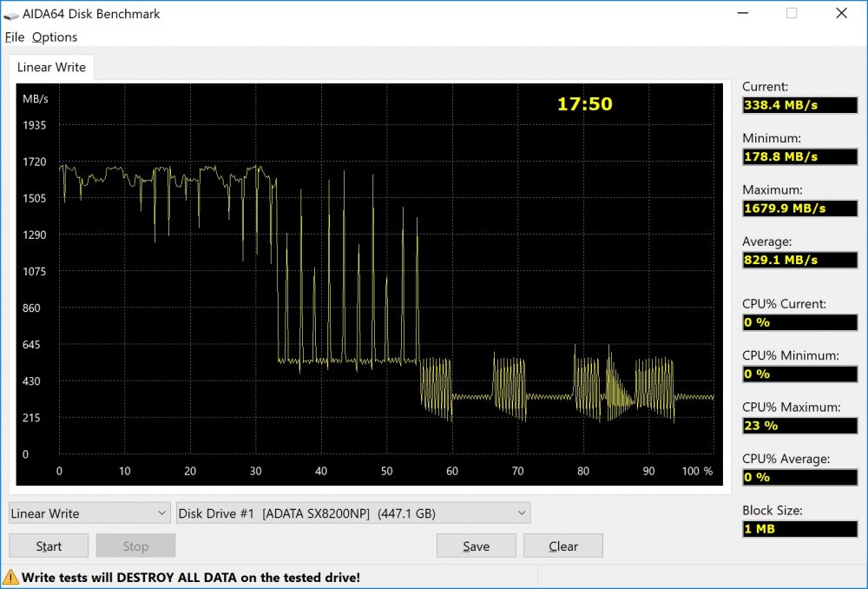Screen dimensions: 868x589
Task: Click the CPU% Maximum 23 % value
Action: (x=800, y=426)
